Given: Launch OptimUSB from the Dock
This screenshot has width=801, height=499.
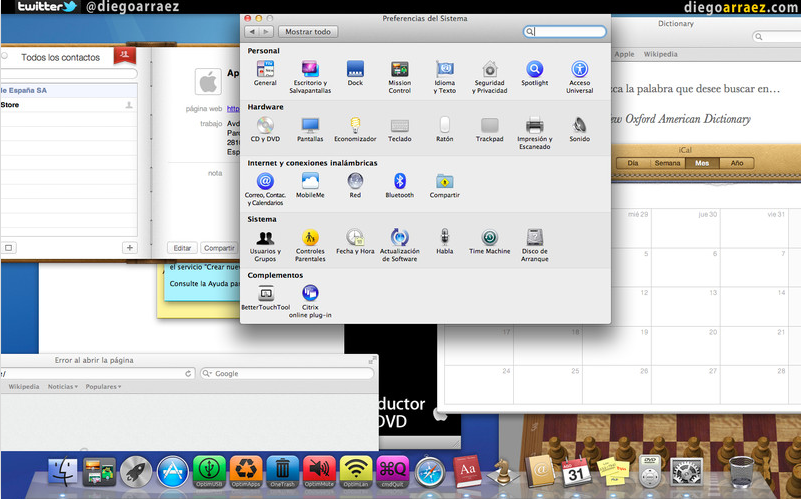Looking at the screenshot, I should tap(209, 472).
